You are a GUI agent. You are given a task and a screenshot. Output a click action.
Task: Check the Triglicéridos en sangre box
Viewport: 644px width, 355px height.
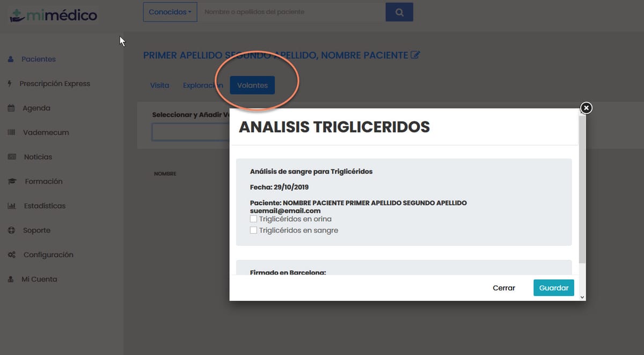[x=254, y=230]
